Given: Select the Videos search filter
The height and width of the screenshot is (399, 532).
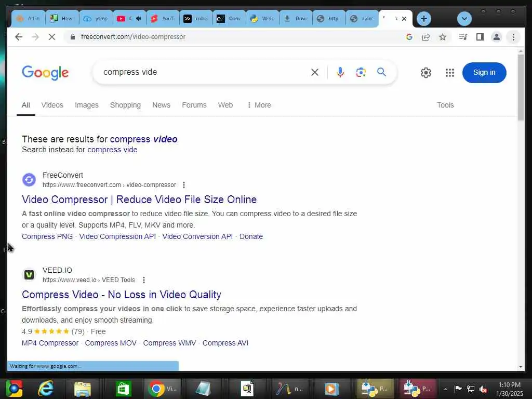Looking at the screenshot, I should coord(52,105).
